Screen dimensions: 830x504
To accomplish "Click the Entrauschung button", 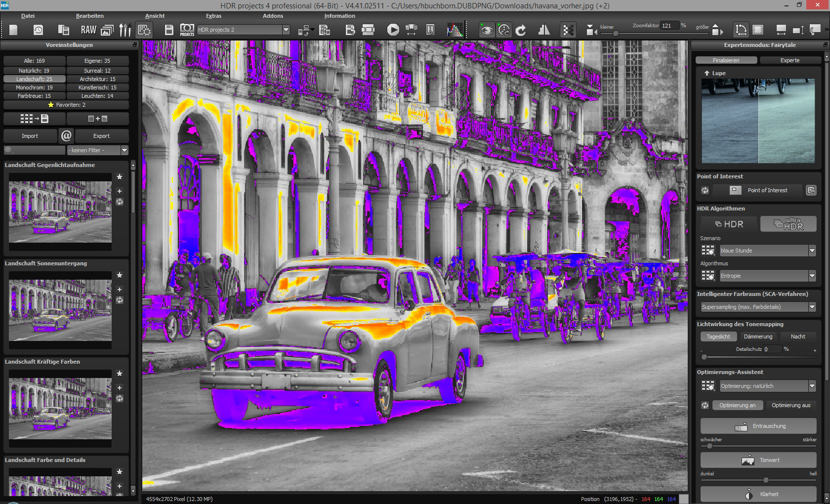I will click(758, 426).
